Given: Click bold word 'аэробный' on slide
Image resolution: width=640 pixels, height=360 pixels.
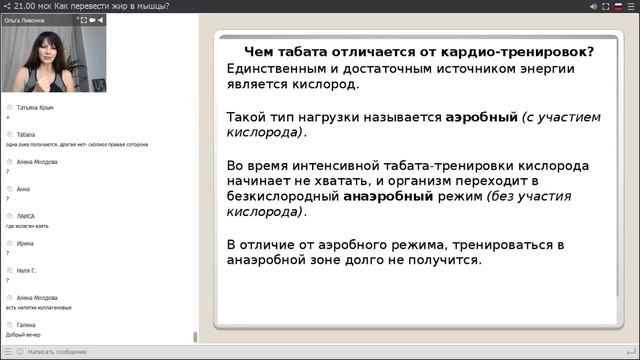Looking at the screenshot, I should 481,117.
